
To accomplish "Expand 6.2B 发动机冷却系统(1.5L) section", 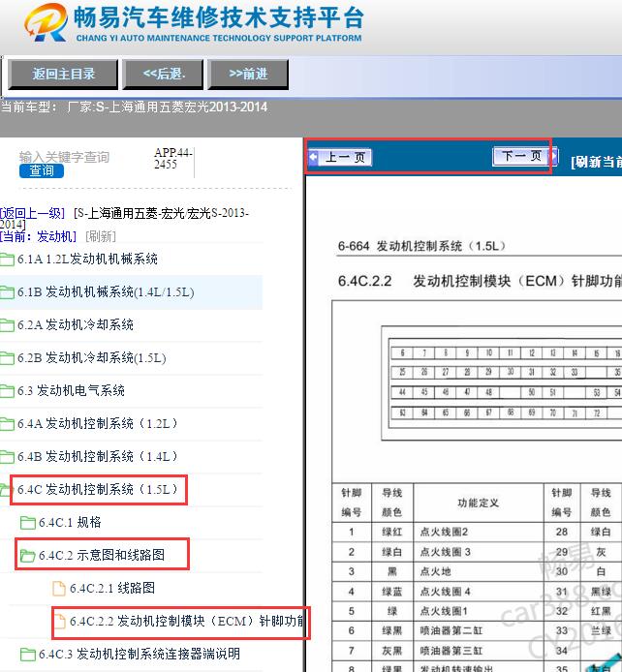I will pos(92,357).
